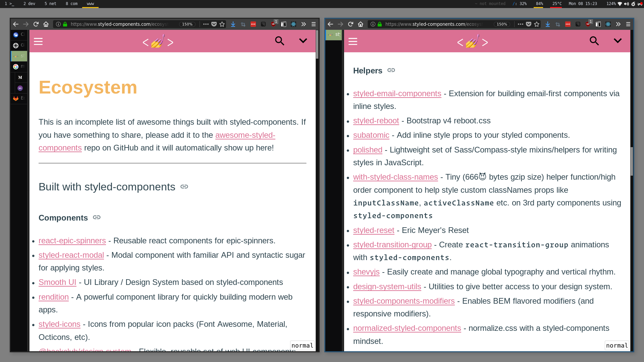
Task: Expand chevron dropdown in left page header
Action: pyautogui.click(x=303, y=41)
